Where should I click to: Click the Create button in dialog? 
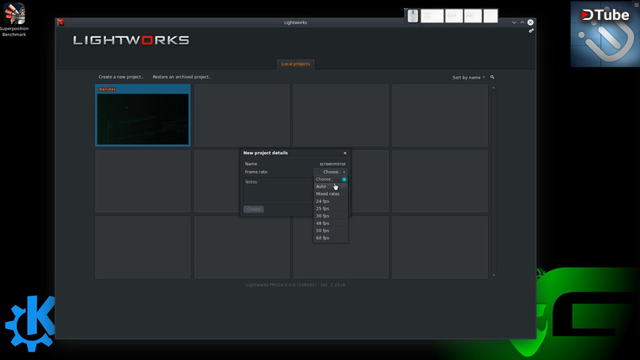point(253,209)
